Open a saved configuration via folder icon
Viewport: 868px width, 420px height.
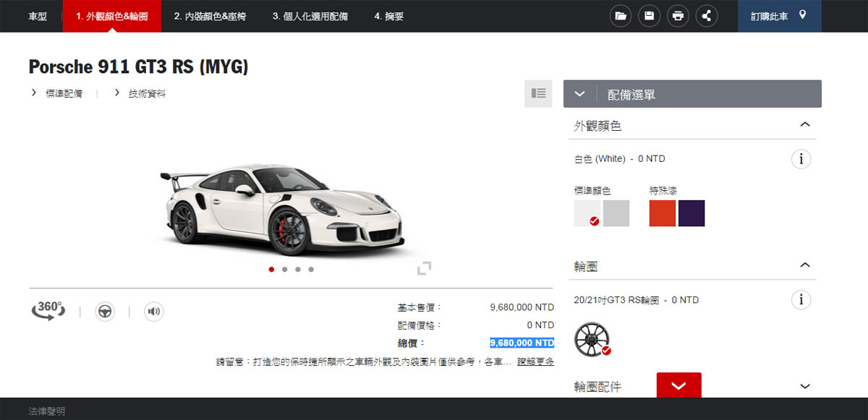coord(620,15)
